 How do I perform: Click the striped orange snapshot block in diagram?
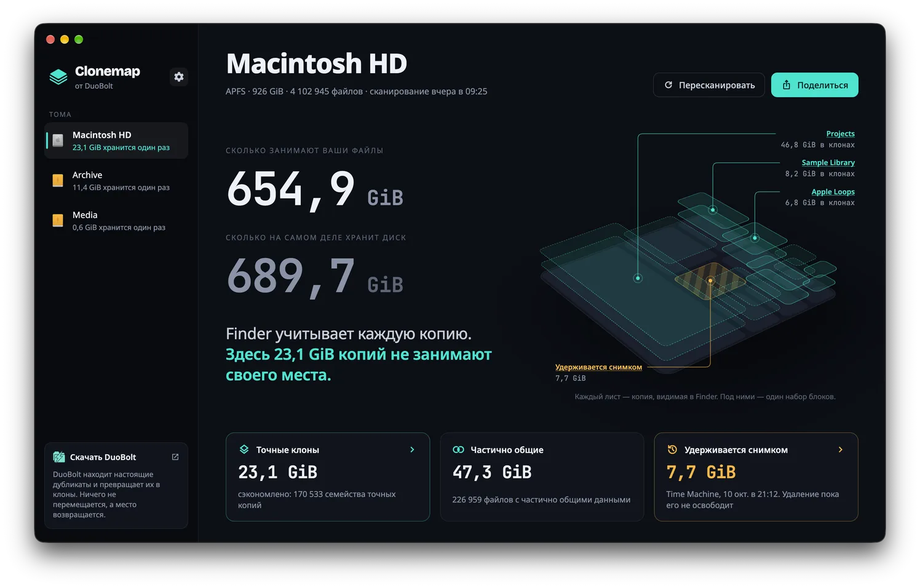tap(710, 280)
